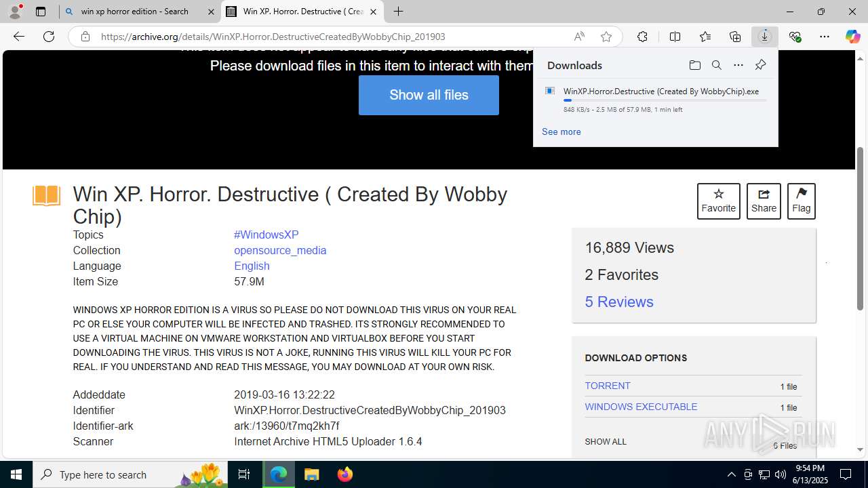This screenshot has height=488, width=868.
Task: Toggle the Downloads toolbar button
Action: point(765,37)
